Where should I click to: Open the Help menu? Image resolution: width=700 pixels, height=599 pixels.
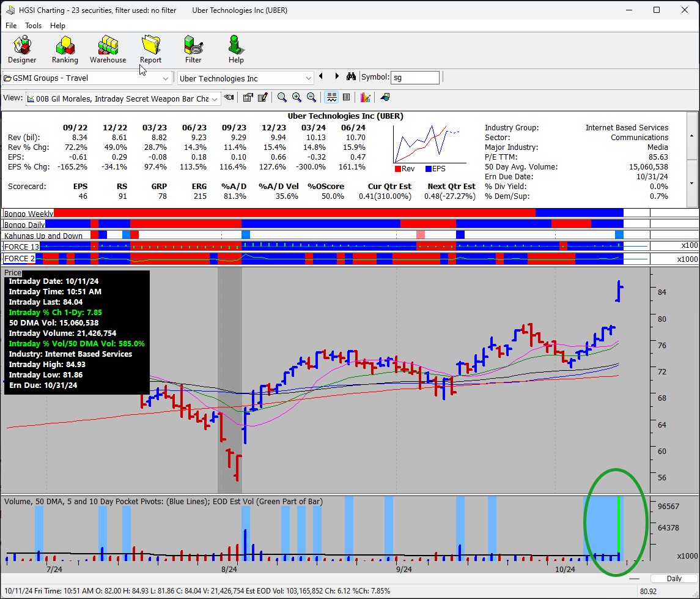point(57,26)
